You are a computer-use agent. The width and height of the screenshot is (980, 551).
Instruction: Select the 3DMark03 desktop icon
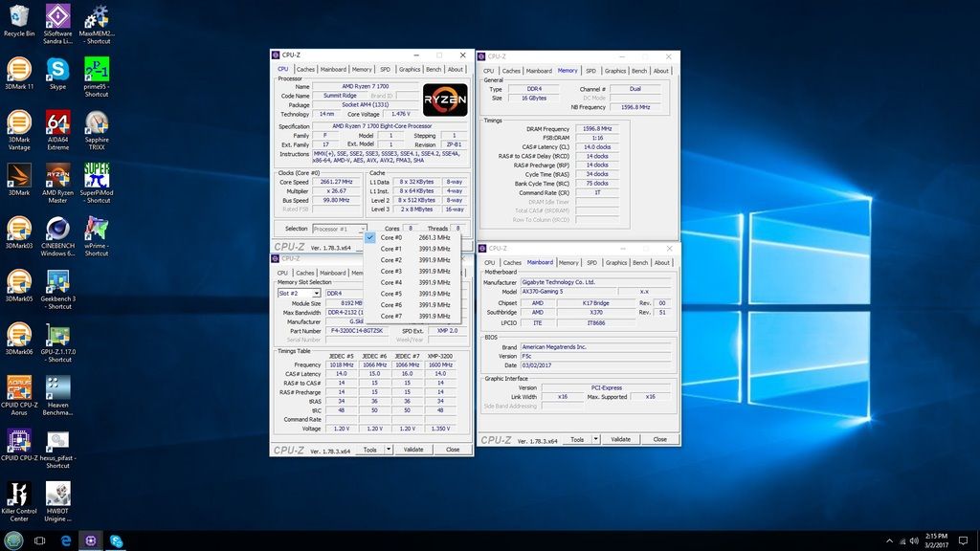19,232
